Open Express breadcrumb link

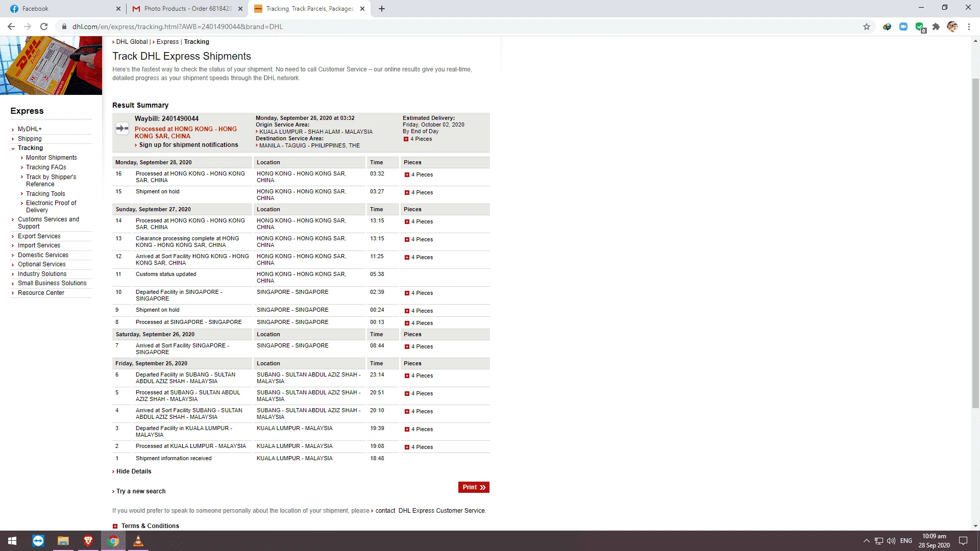tap(167, 42)
